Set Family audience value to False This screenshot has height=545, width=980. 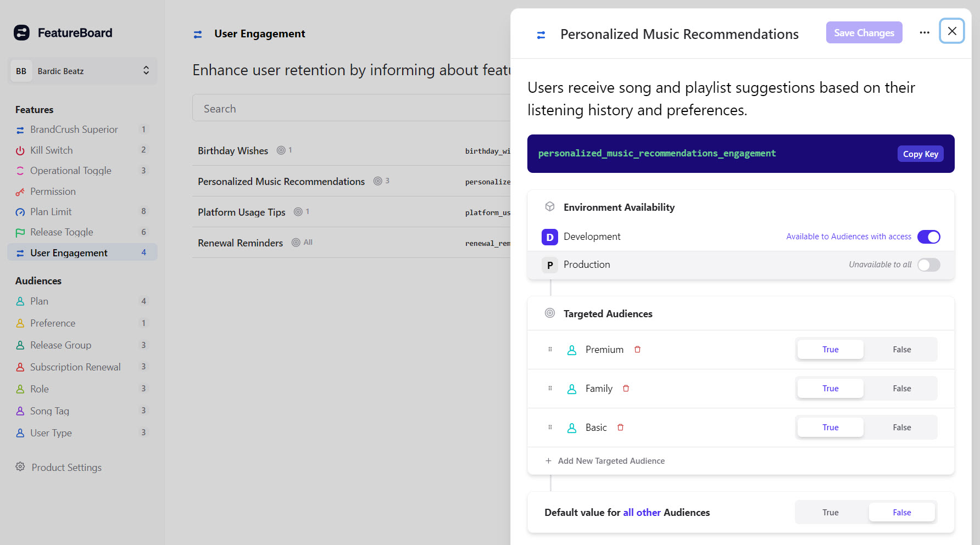(x=901, y=388)
